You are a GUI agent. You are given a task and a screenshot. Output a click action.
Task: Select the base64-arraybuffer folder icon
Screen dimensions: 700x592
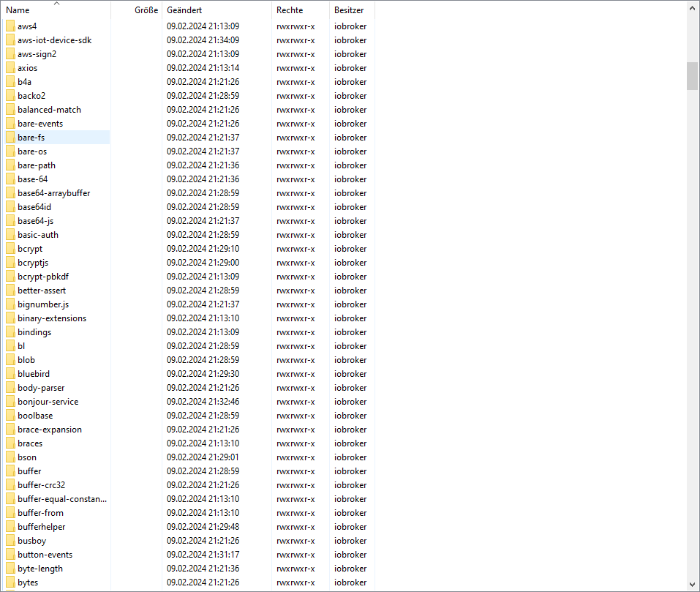(x=11, y=193)
